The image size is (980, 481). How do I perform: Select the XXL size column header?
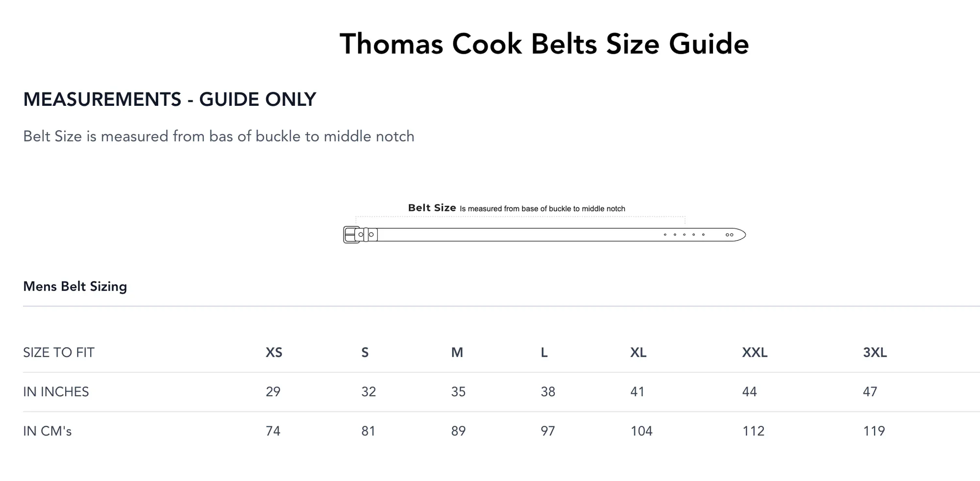click(x=755, y=353)
